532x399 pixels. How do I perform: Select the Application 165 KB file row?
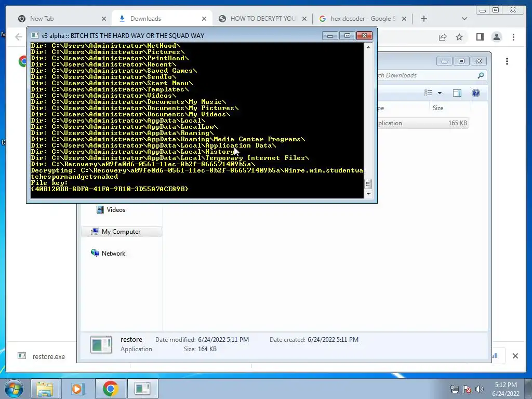[423, 123]
